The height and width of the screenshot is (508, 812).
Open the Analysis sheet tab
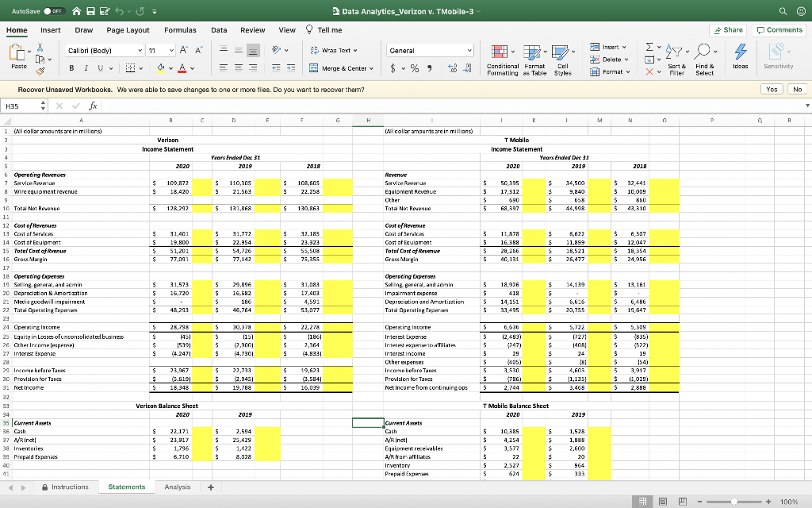(x=178, y=487)
